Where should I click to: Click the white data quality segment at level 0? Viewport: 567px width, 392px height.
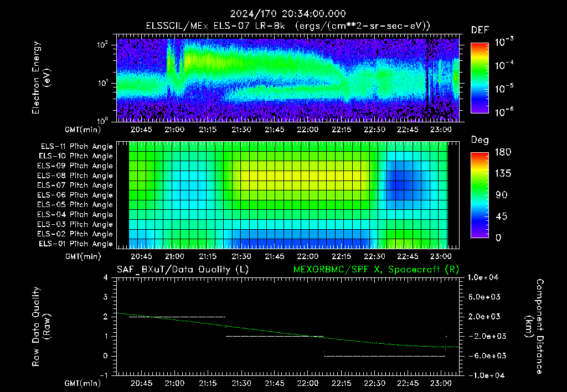pos(385,356)
